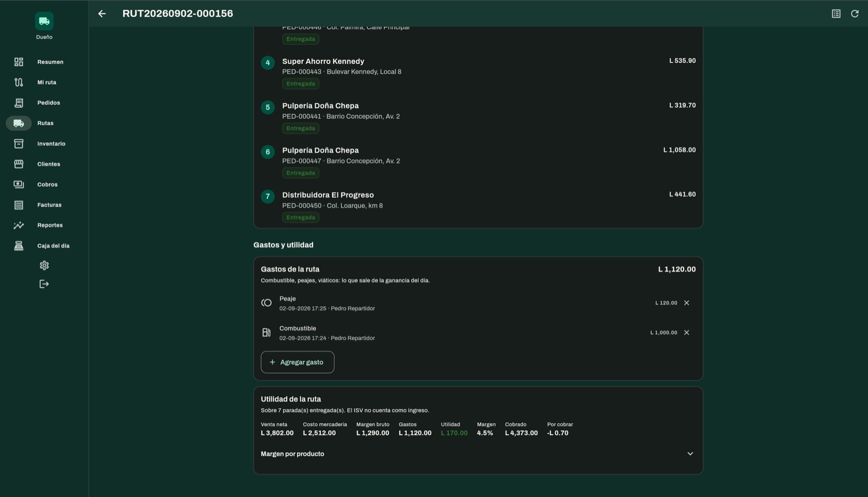Click the Reportes chart icon
This screenshot has height=497, width=868.
point(19,225)
